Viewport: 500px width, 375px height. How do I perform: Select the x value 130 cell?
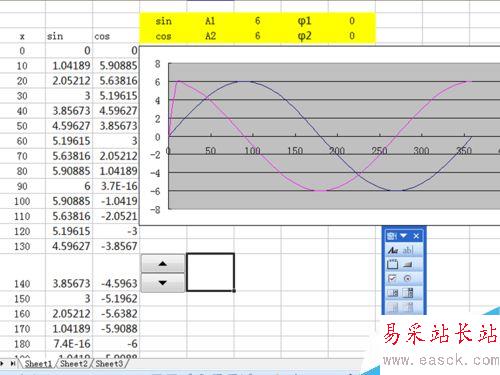coord(22,246)
